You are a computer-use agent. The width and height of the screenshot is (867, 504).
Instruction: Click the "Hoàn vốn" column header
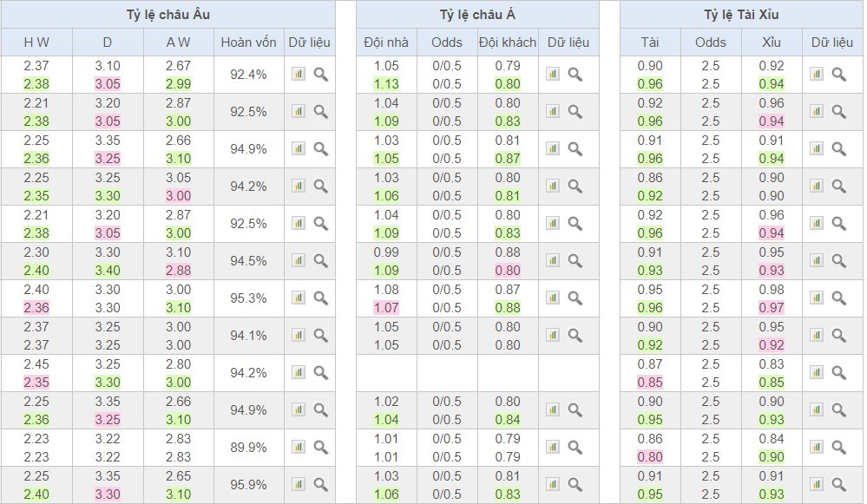pyautogui.click(x=248, y=43)
